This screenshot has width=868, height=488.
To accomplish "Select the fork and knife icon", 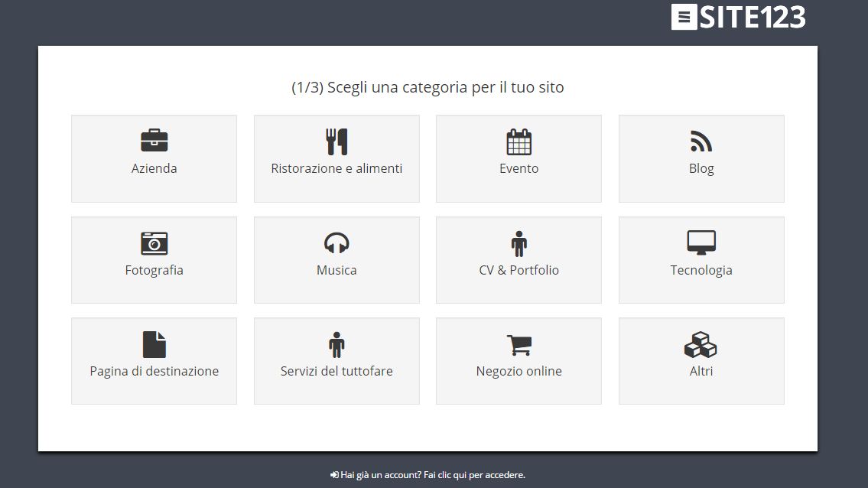I will [x=336, y=142].
